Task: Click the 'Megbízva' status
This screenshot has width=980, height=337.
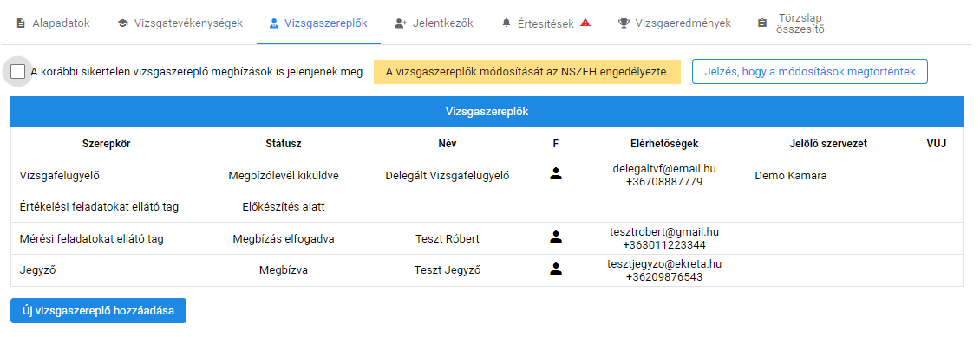Action: point(283,270)
